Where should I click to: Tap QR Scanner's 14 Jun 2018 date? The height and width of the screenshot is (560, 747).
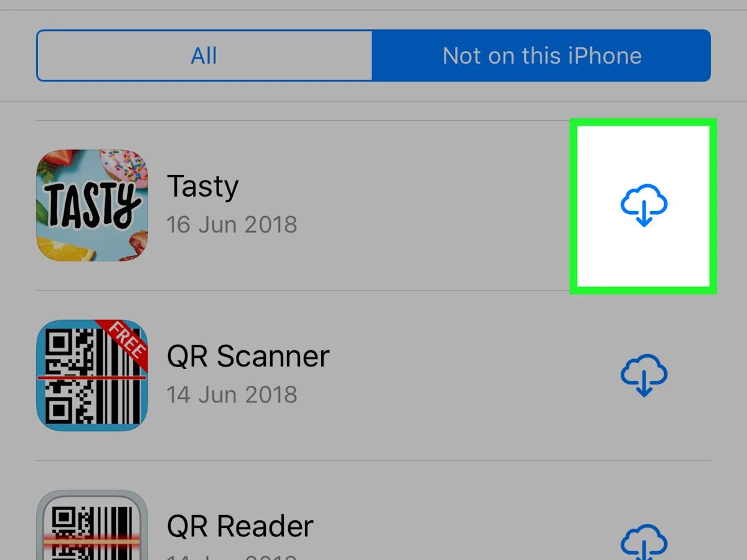pyautogui.click(x=232, y=394)
